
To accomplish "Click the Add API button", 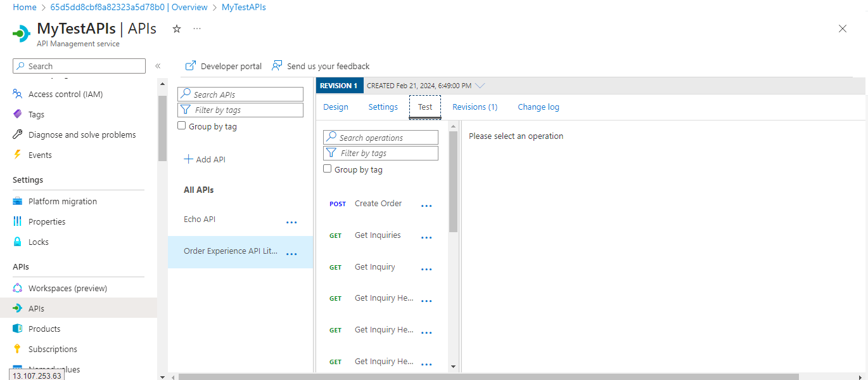I will tap(205, 159).
